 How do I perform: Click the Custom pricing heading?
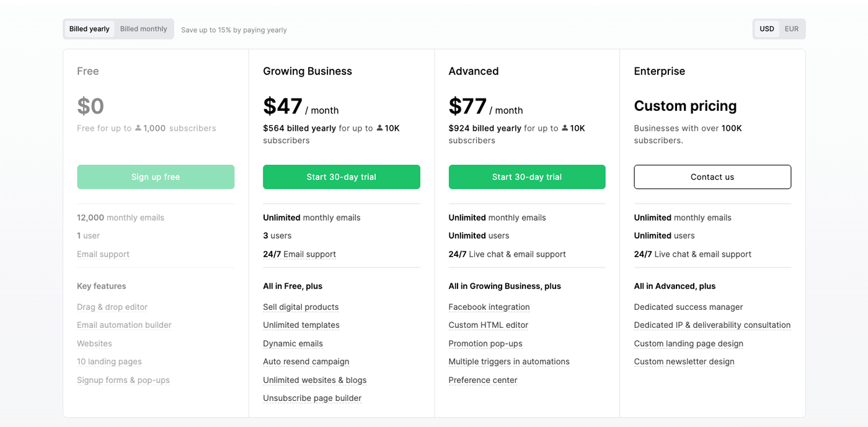685,106
